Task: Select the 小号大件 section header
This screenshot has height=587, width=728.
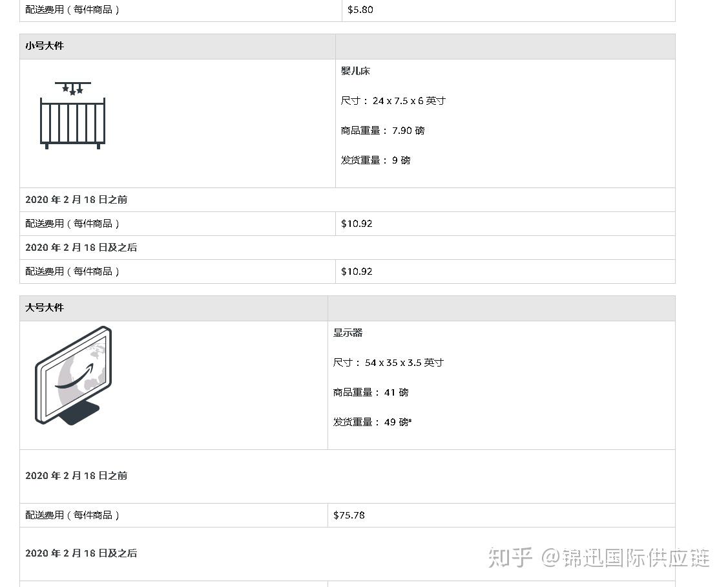Action: (x=45, y=45)
